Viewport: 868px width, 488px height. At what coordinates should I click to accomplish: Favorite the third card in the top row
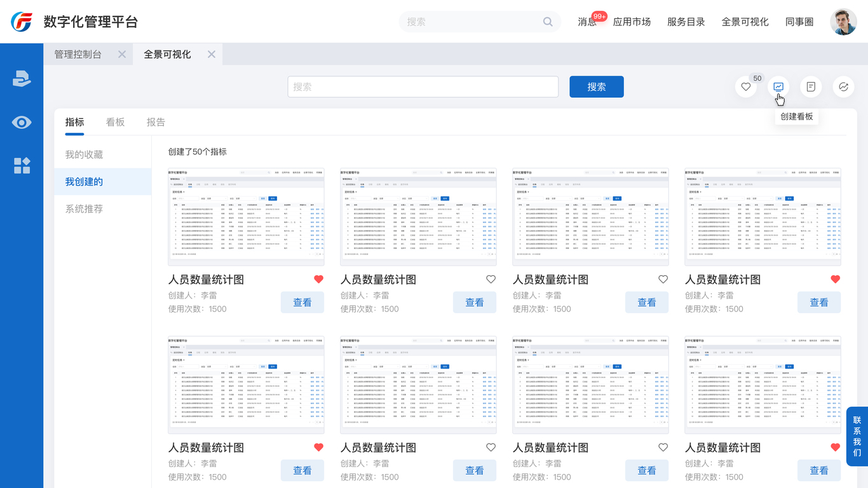663,279
